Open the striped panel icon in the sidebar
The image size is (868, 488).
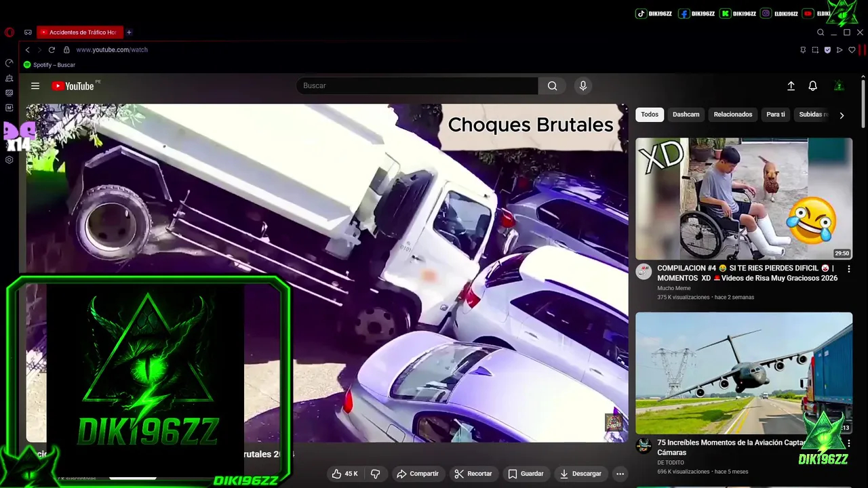(x=9, y=93)
